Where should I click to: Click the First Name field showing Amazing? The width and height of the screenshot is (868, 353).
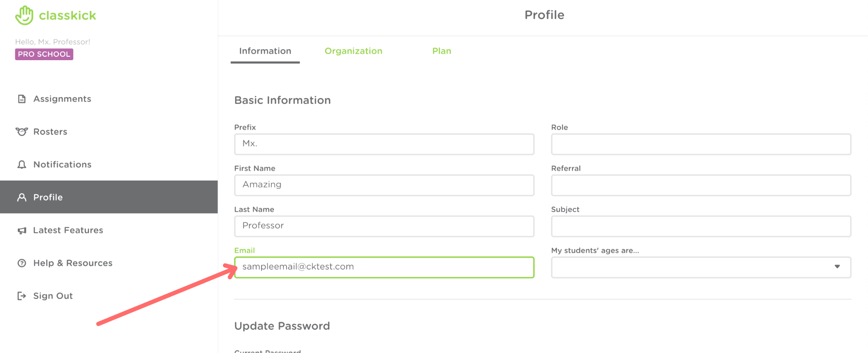384,185
